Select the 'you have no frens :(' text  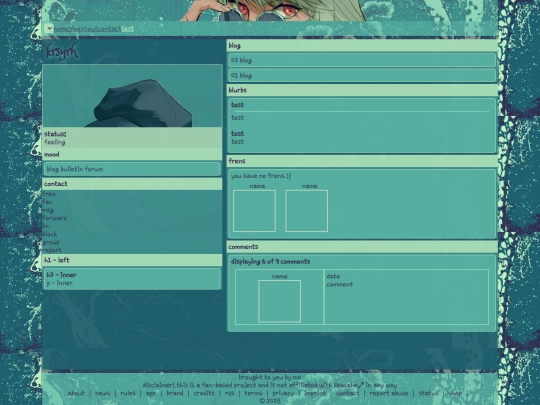261,176
